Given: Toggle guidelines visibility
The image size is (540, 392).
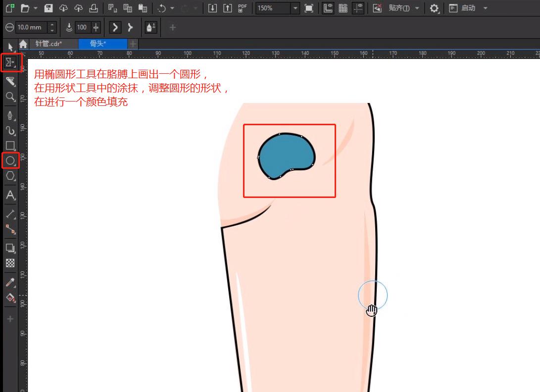Looking at the screenshot, I should [358, 8].
